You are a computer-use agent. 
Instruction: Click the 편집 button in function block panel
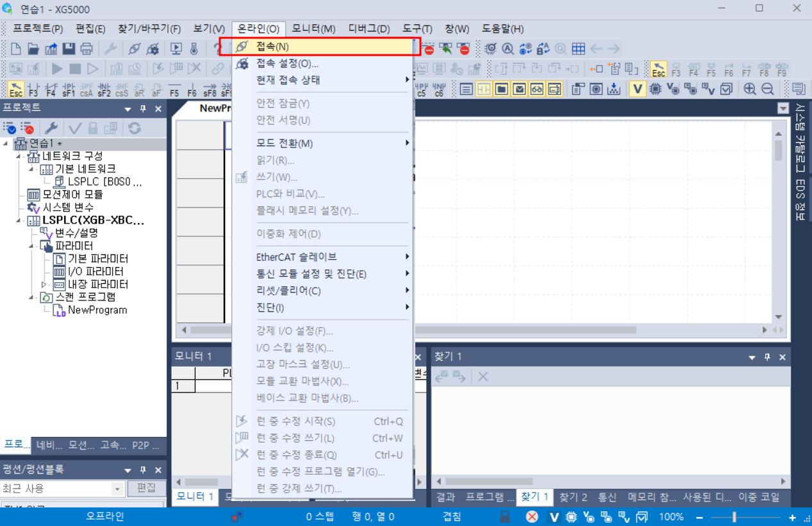point(146,488)
